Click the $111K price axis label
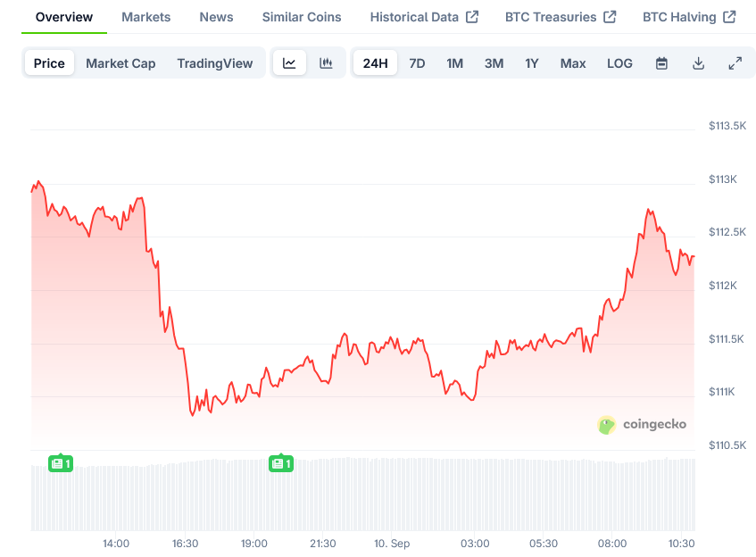The height and width of the screenshot is (557, 756). 722,392
